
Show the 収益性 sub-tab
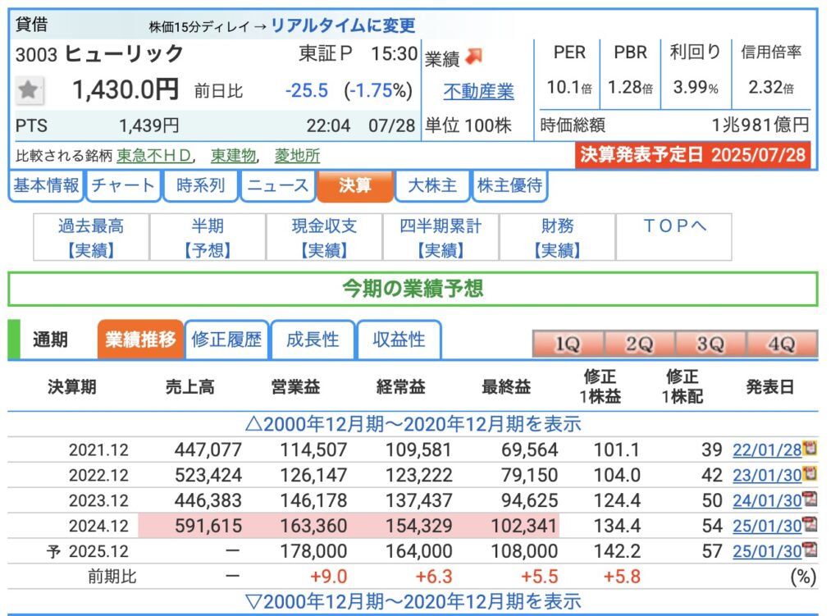tap(399, 340)
